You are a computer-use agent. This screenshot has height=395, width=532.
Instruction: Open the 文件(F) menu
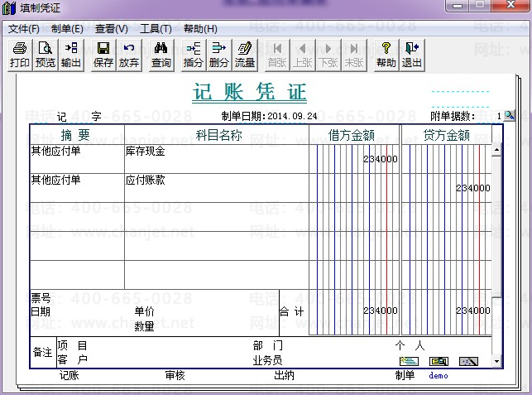click(x=24, y=29)
